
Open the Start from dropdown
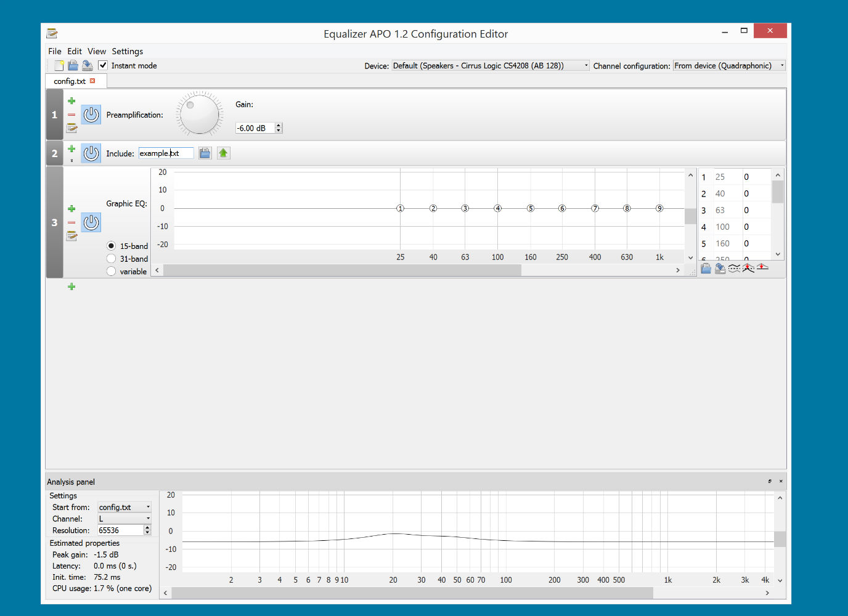124,507
